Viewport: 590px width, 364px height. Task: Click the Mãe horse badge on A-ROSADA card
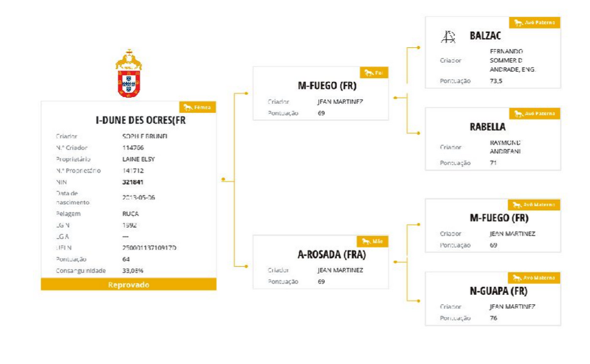coord(372,241)
